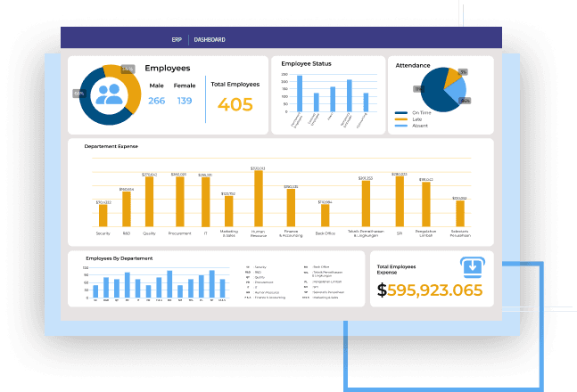This screenshot has height=392, width=577.
Task: Click the people icon inside Employees donut
Action: [x=110, y=94]
